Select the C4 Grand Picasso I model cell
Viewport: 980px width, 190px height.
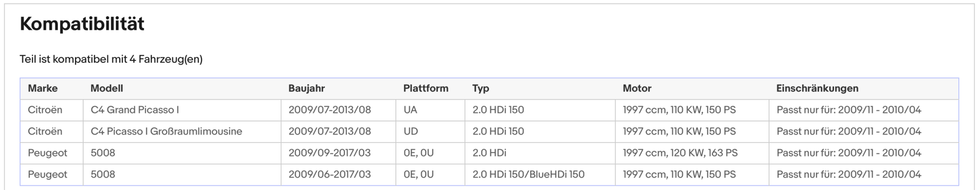click(182, 110)
